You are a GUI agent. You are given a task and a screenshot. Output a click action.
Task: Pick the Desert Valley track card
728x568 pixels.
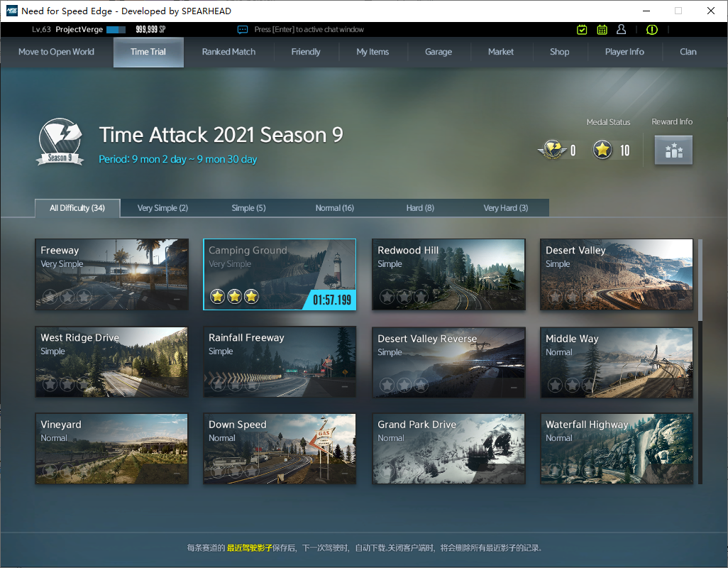(x=617, y=275)
